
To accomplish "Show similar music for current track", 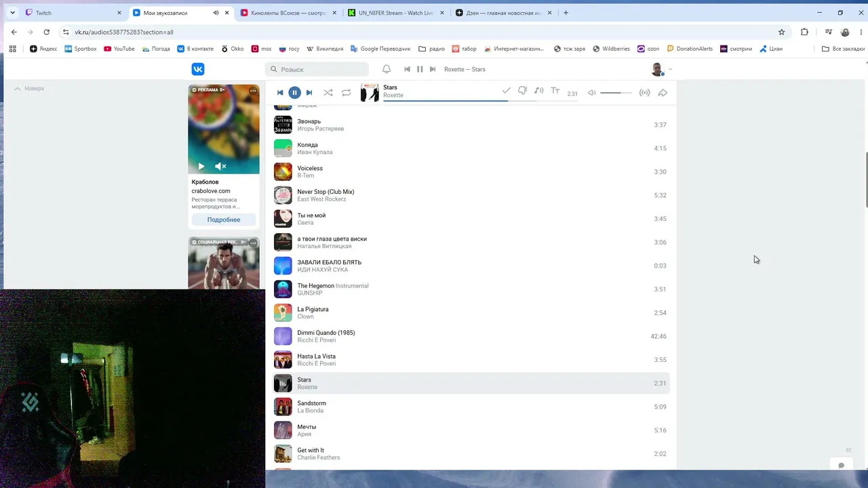I will (x=538, y=91).
